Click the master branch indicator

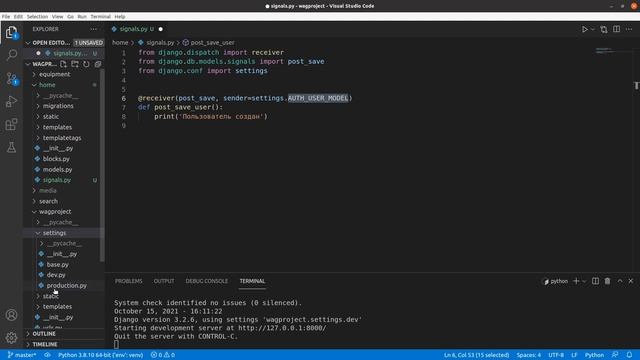pyautogui.click(x=22, y=355)
